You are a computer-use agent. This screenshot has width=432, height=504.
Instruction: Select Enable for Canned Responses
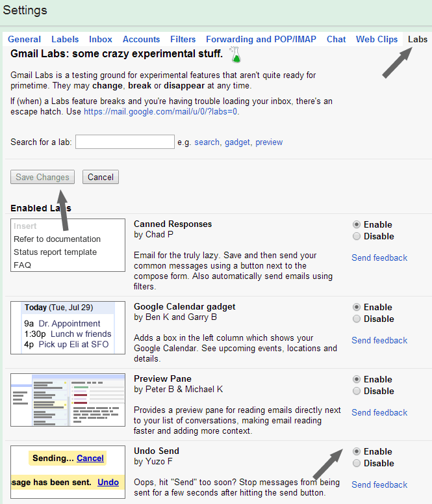pos(357,224)
